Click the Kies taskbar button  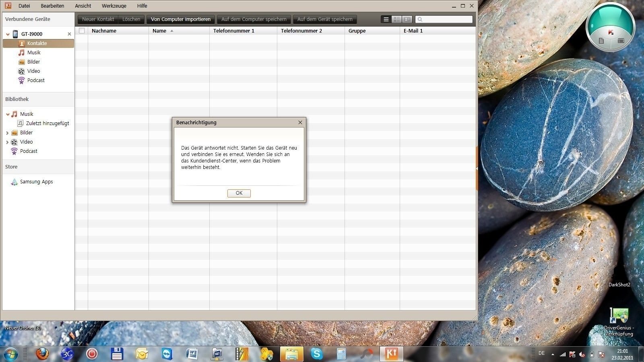tap(392, 354)
